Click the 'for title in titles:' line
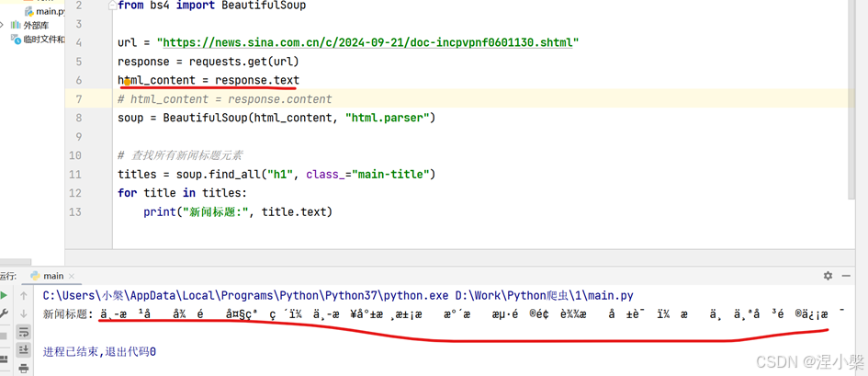 coord(182,193)
